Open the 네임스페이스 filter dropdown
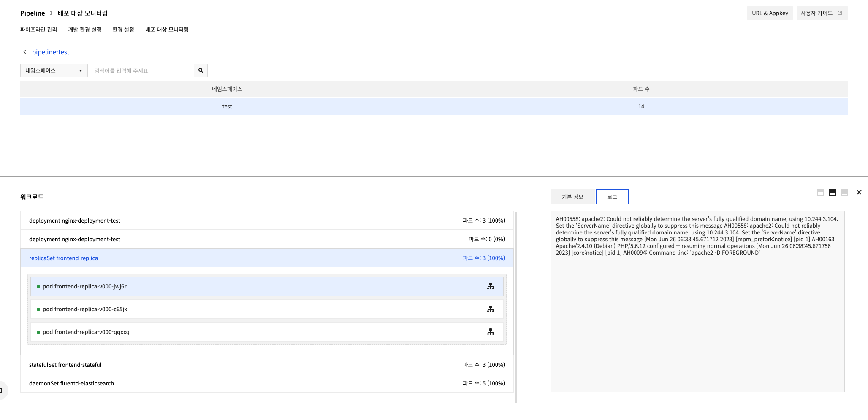868x420 pixels. [54, 70]
